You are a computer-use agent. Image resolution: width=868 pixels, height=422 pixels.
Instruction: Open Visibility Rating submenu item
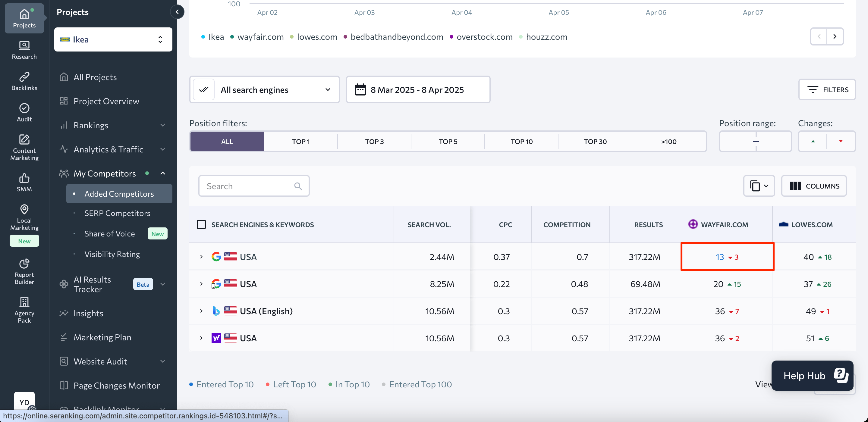coord(112,254)
